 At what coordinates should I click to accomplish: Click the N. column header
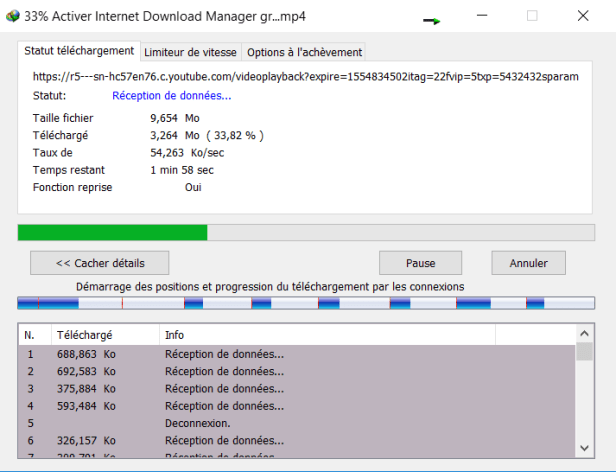click(35, 335)
